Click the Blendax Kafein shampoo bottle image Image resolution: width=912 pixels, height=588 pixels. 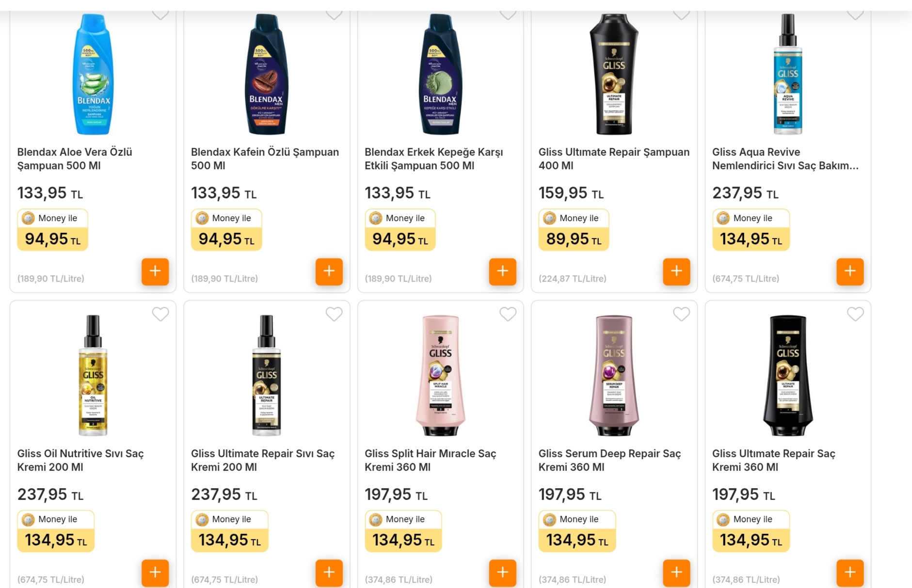tap(266, 74)
